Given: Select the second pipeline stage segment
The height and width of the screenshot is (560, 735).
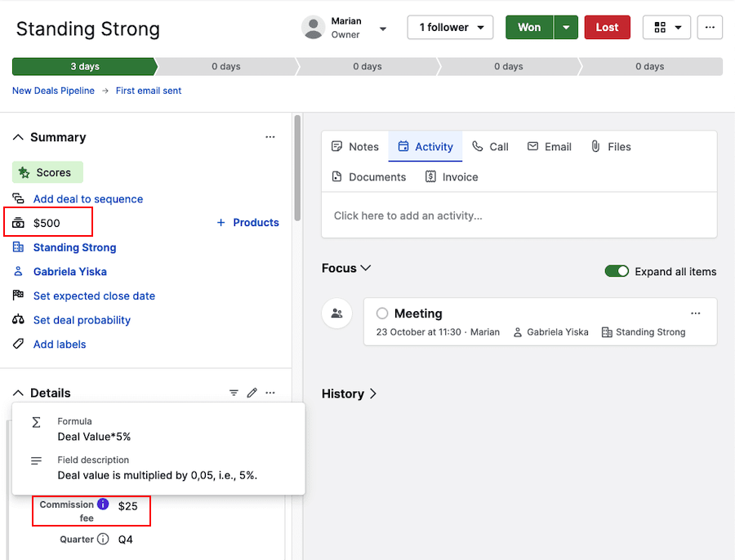Looking at the screenshot, I should coord(226,66).
